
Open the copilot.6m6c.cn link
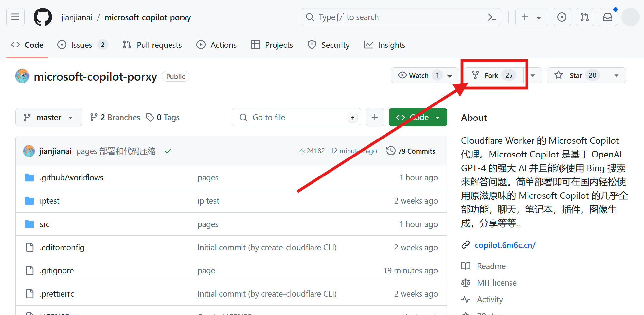click(505, 245)
